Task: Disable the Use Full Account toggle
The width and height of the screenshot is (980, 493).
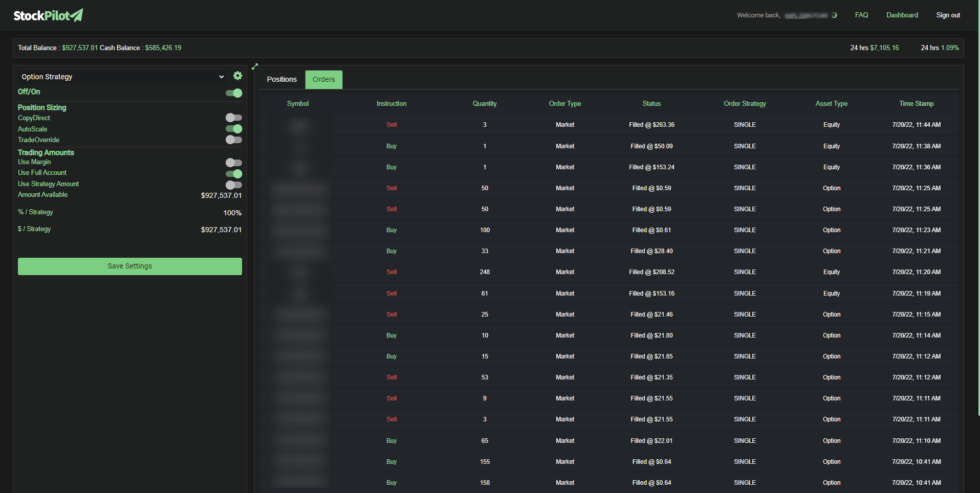Action: tap(234, 174)
